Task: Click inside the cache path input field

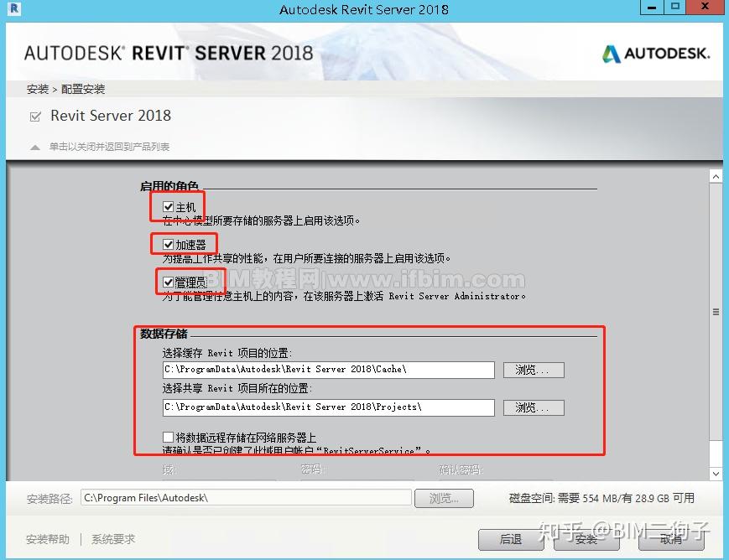Action: (327, 369)
